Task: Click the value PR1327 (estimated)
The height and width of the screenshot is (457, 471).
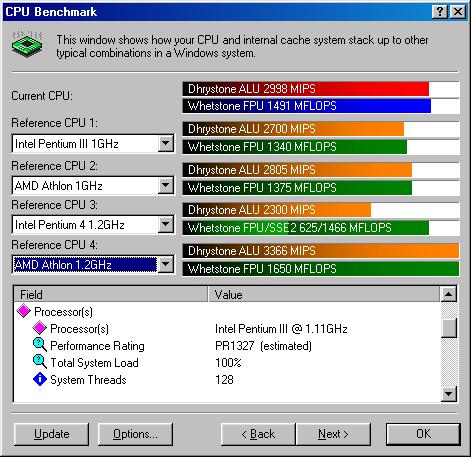Action: [x=263, y=346]
